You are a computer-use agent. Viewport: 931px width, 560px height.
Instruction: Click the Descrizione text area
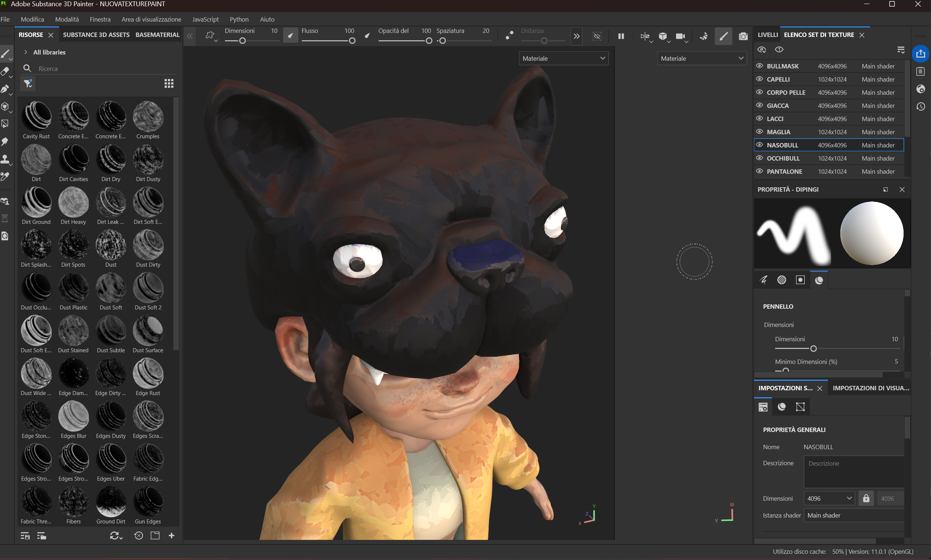point(855,472)
